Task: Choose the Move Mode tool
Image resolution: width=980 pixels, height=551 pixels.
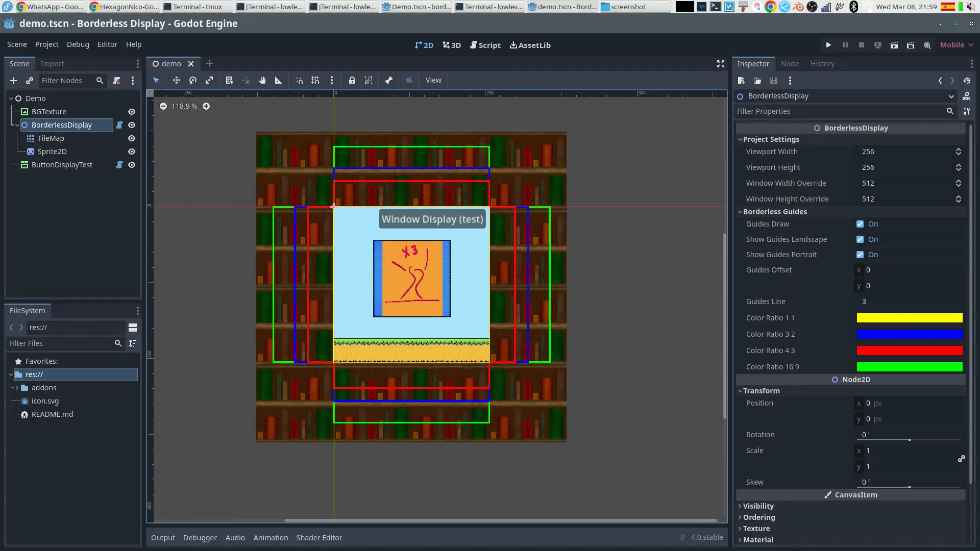Action: (x=176, y=80)
